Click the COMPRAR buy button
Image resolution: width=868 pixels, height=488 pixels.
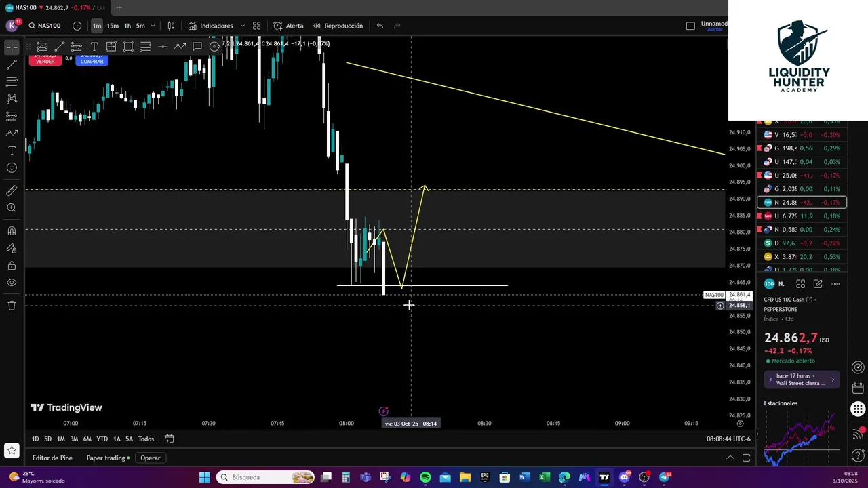pyautogui.click(x=92, y=59)
